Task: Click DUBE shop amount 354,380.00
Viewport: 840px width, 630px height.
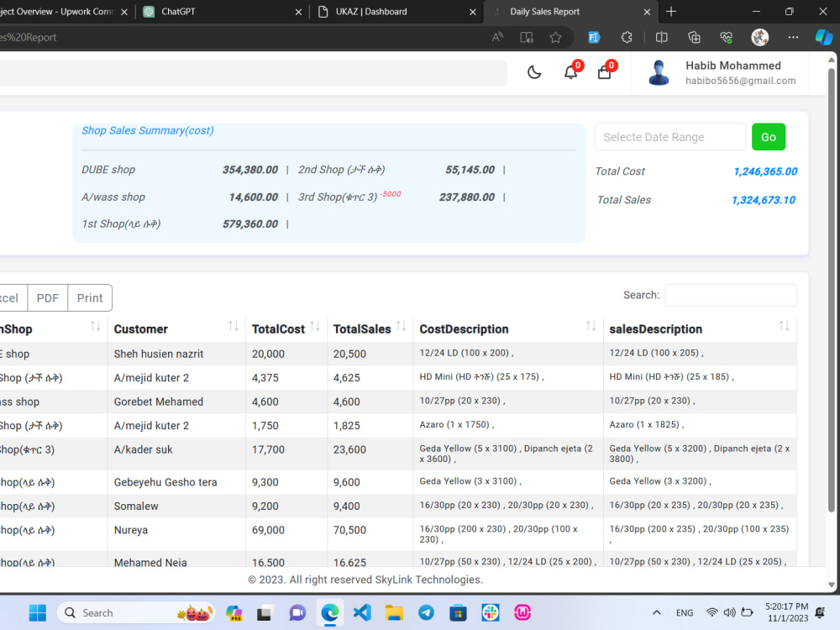Action: click(x=250, y=170)
